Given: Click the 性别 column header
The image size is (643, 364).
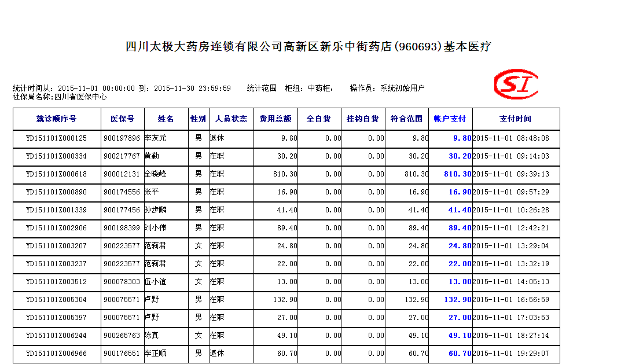Looking at the screenshot, I should point(199,119).
